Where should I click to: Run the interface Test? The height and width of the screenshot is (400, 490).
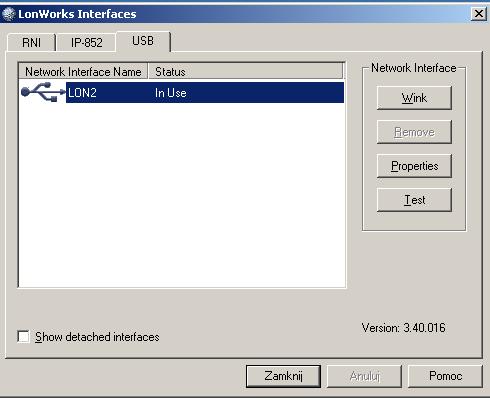[x=414, y=200]
